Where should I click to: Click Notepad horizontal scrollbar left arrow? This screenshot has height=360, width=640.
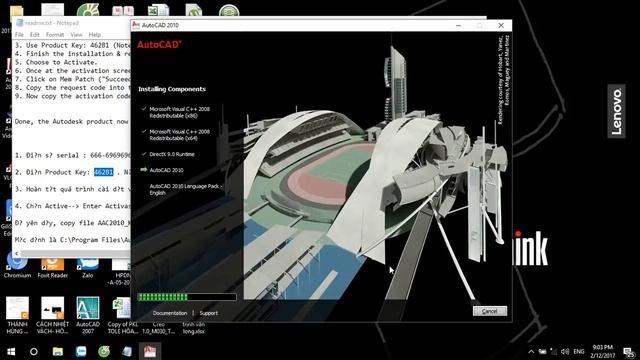point(17,254)
